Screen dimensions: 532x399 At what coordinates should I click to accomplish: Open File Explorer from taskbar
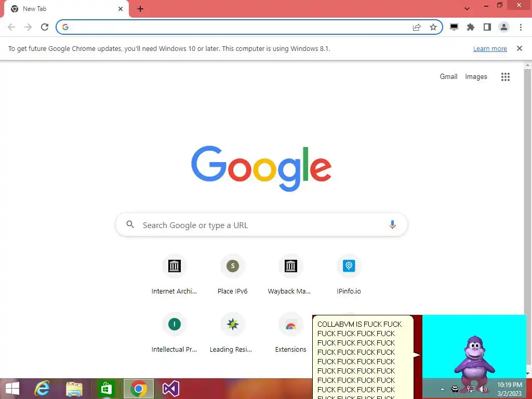click(74, 389)
